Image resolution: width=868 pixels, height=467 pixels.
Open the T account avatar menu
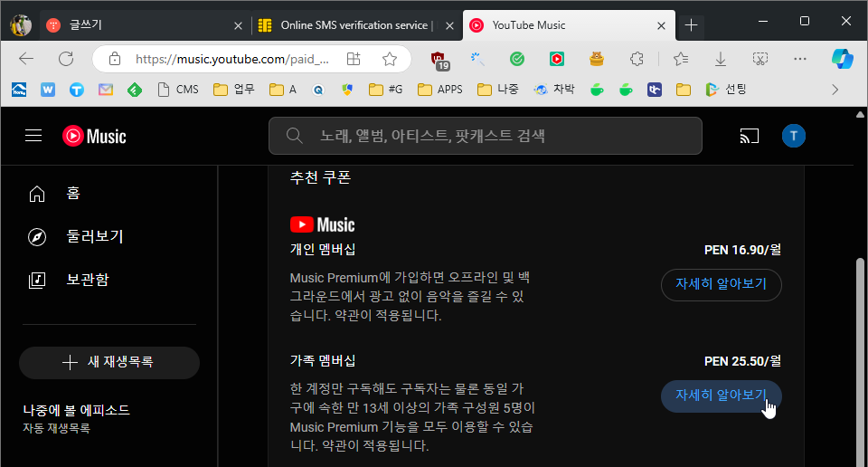coord(793,136)
